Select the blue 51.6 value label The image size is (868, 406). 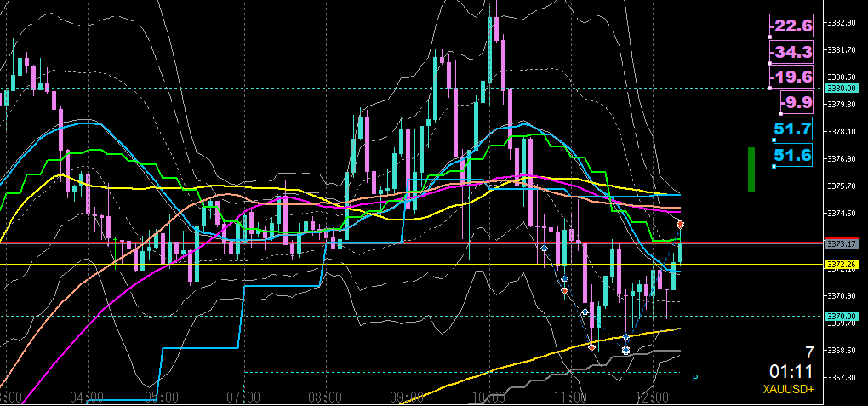(x=793, y=155)
